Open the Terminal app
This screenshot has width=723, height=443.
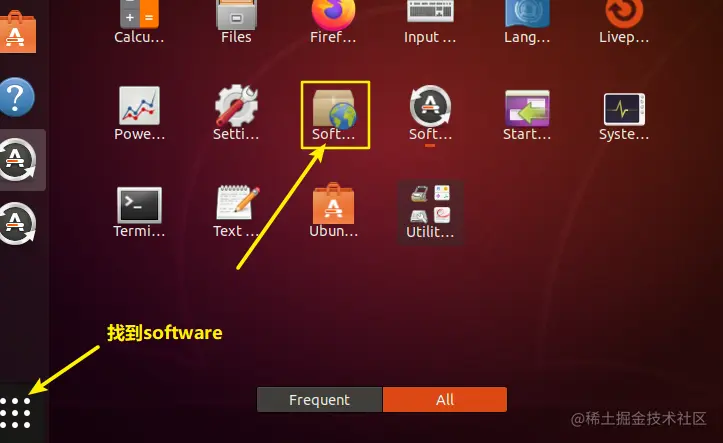click(x=139, y=212)
